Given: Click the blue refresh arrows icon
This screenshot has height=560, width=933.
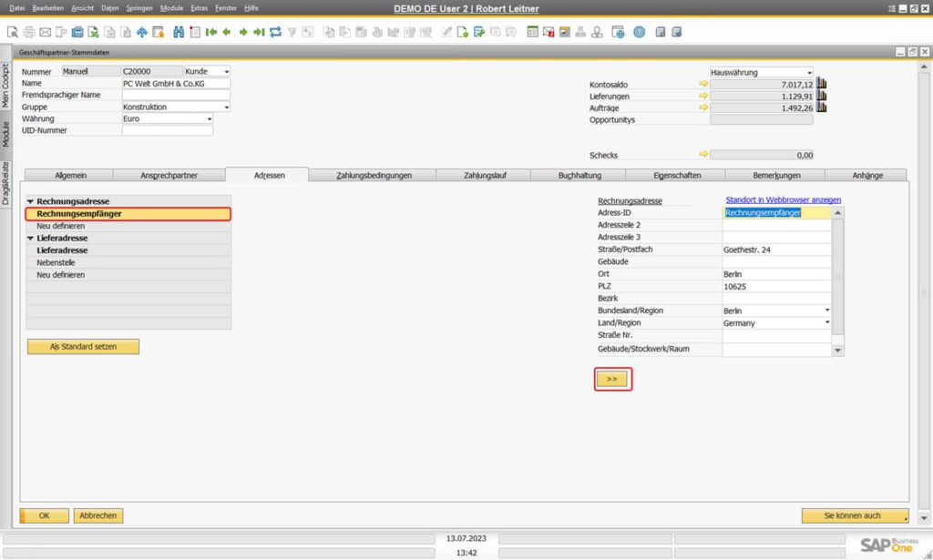Looking at the screenshot, I should point(275,32).
